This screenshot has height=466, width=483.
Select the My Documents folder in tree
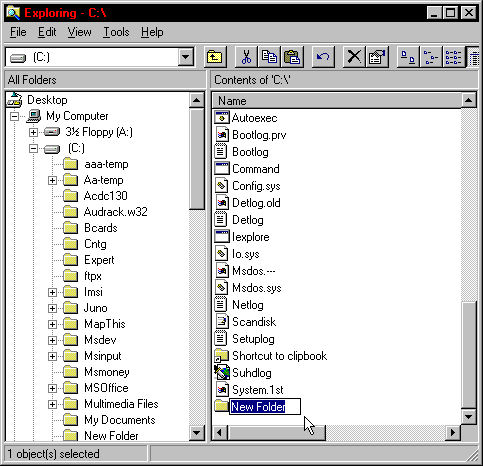[x=120, y=420]
